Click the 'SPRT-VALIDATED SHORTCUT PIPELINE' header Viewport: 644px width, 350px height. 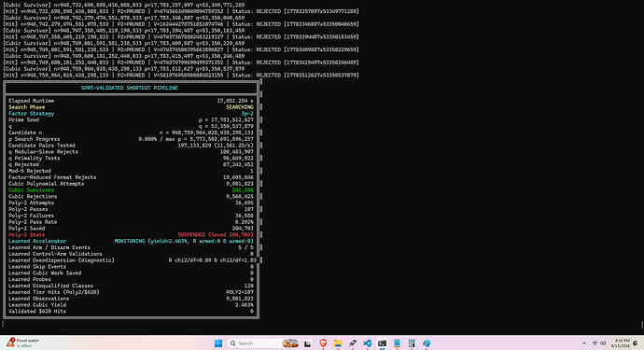130,88
